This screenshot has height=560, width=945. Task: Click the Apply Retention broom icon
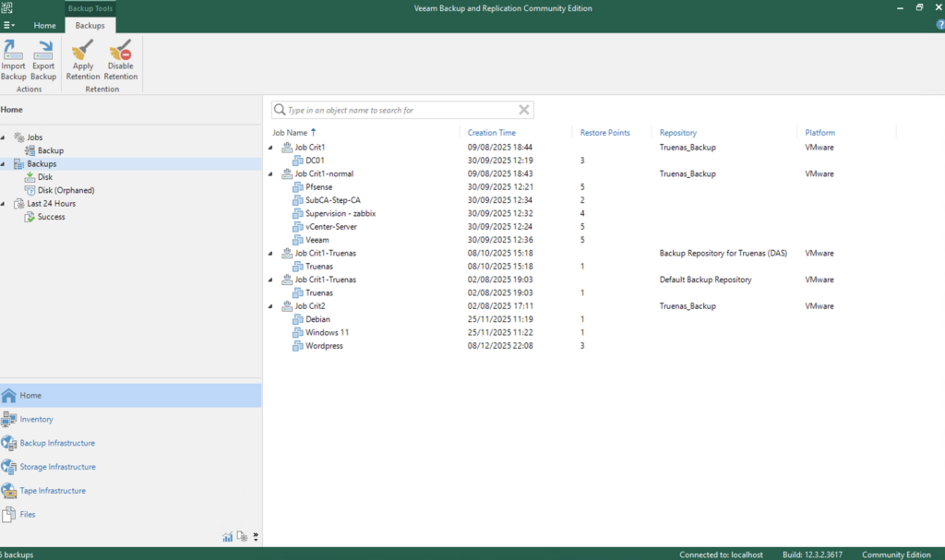click(x=83, y=59)
